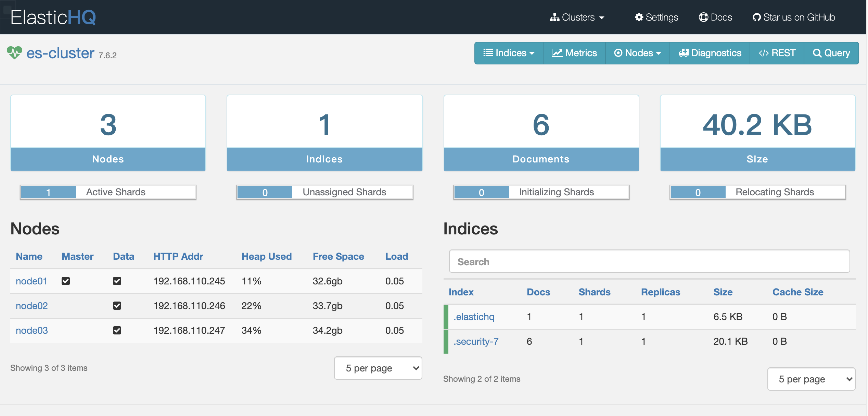Click the Star us on GitHub link
This screenshot has height=416, width=868.
click(793, 16)
